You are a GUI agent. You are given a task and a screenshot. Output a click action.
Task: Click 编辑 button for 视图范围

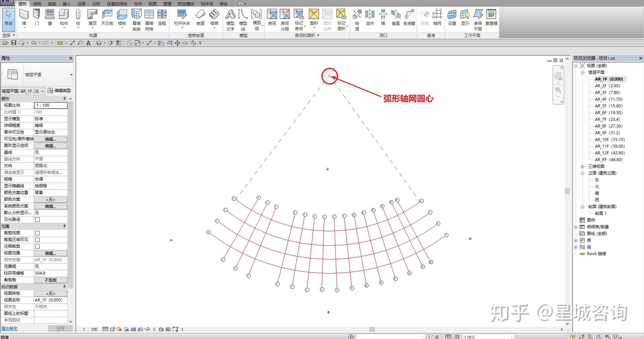click(x=51, y=253)
